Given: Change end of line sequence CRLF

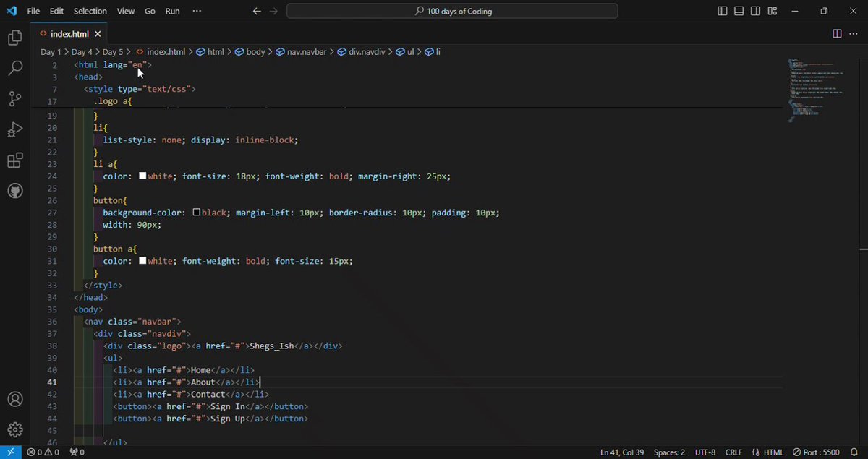Looking at the screenshot, I should pyautogui.click(x=733, y=452).
